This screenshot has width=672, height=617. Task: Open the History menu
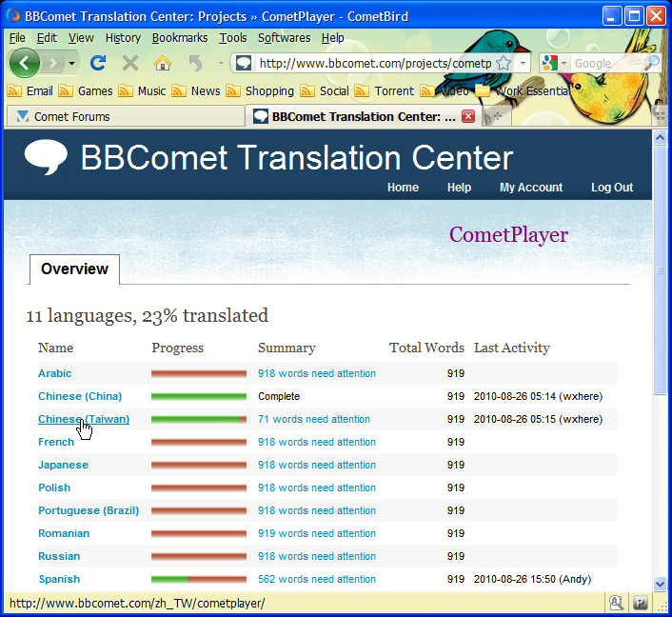point(123,38)
